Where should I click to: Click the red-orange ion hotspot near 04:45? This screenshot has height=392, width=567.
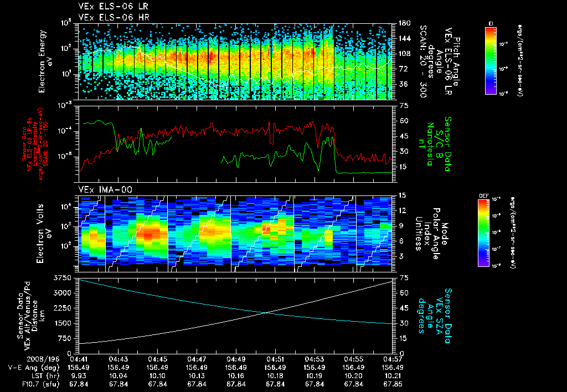(150, 235)
